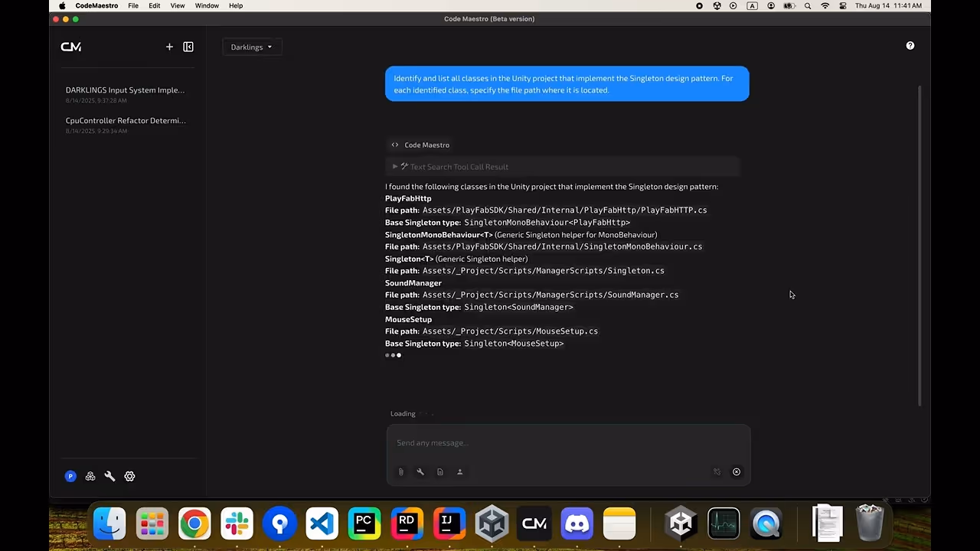Focus the Send any message field
980x551 pixels.
(568, 443)
